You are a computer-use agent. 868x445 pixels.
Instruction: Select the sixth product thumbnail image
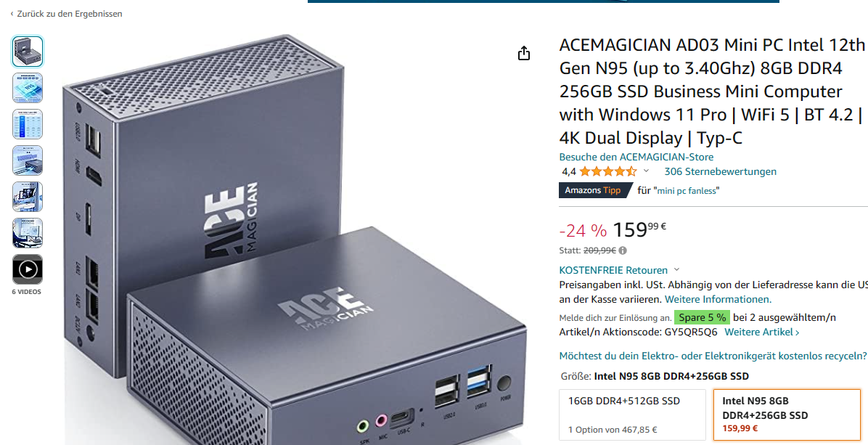tap(28, 233)
